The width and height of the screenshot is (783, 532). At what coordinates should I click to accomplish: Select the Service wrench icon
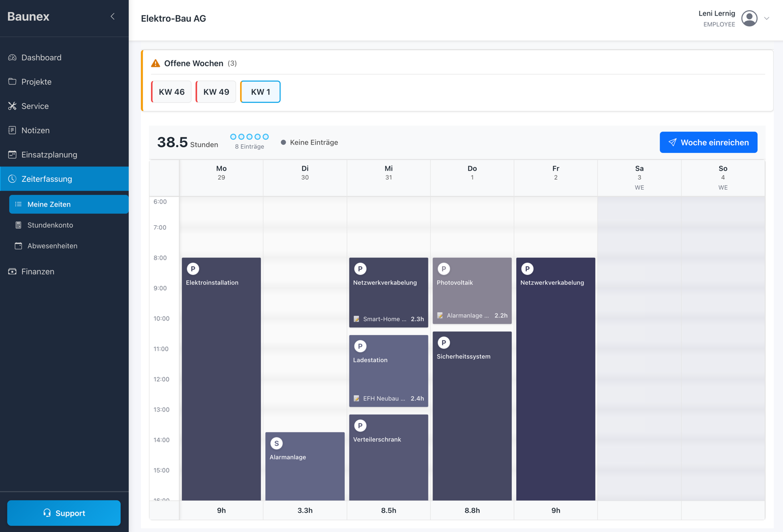pos(12,106)
